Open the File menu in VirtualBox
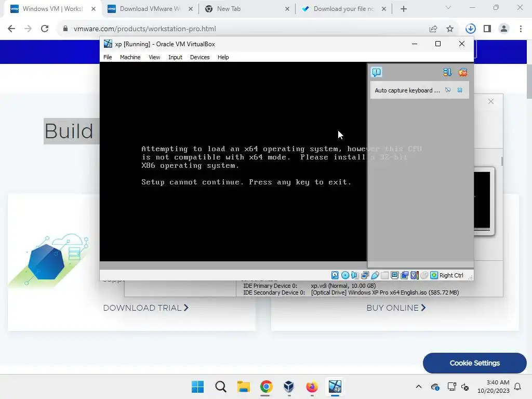The width and height of the screenshot is (532, 399). pos(108,57)
